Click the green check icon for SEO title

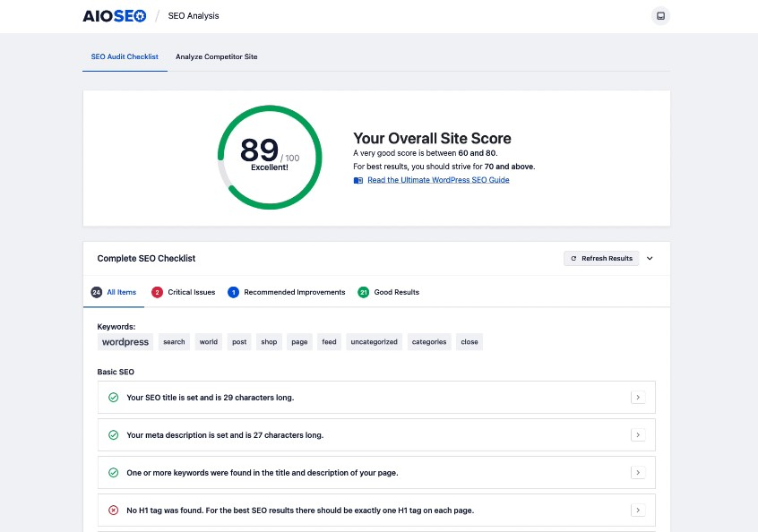point(113,397)
